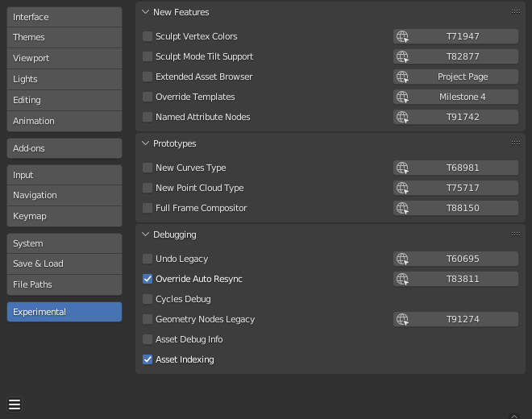Open the Interface preferences tab
The height and width of the screenshot is (419, 532).
pyautogui.click(x=64, y=17)
